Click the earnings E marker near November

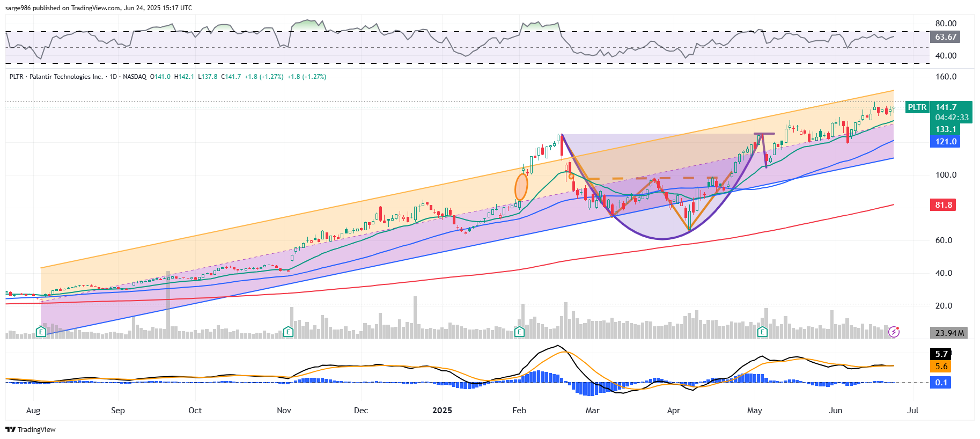(x=288, y=332)
